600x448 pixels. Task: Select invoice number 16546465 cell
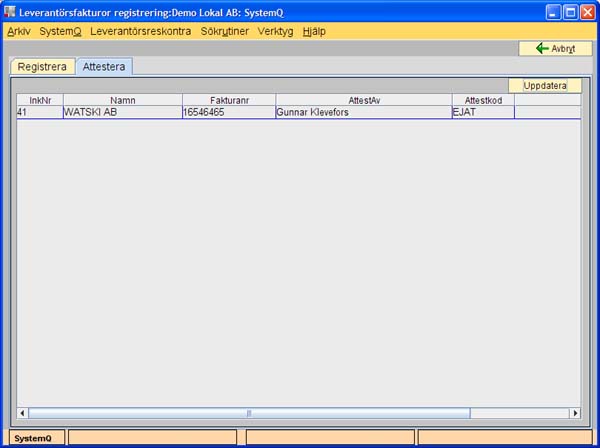[229, 112]
